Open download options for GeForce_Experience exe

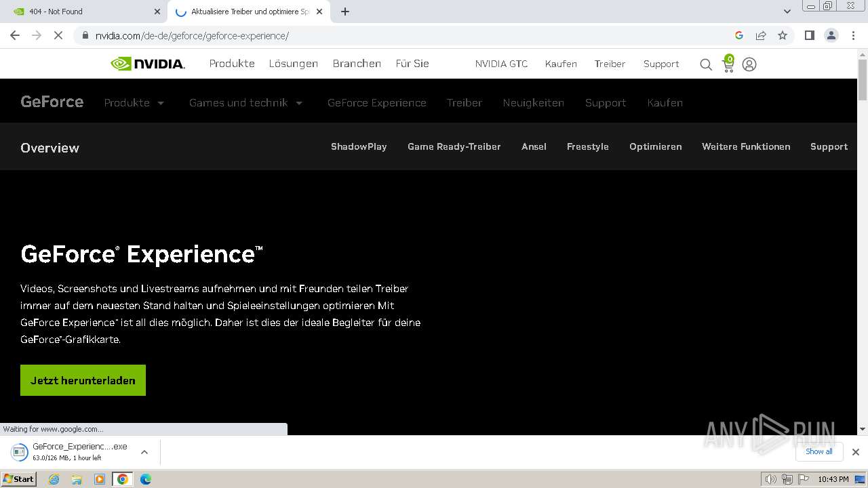pyautogui.click(x=144, y=452)
